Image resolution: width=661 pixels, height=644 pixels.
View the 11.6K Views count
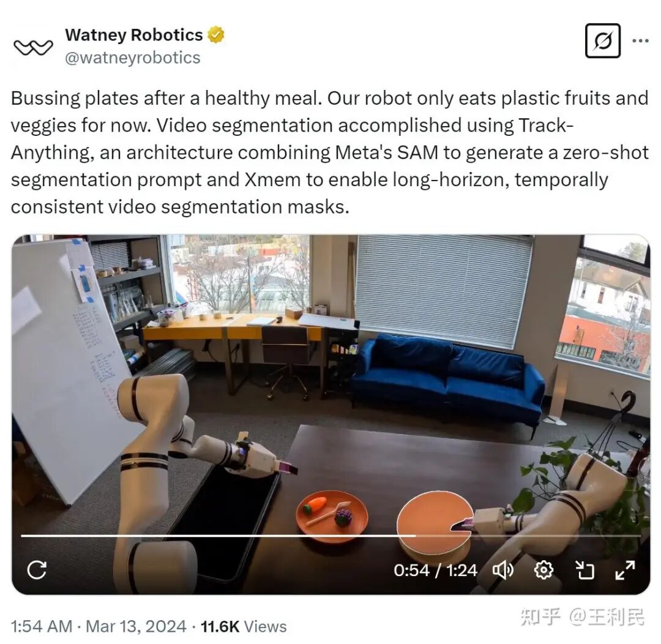tap(244, 626)
